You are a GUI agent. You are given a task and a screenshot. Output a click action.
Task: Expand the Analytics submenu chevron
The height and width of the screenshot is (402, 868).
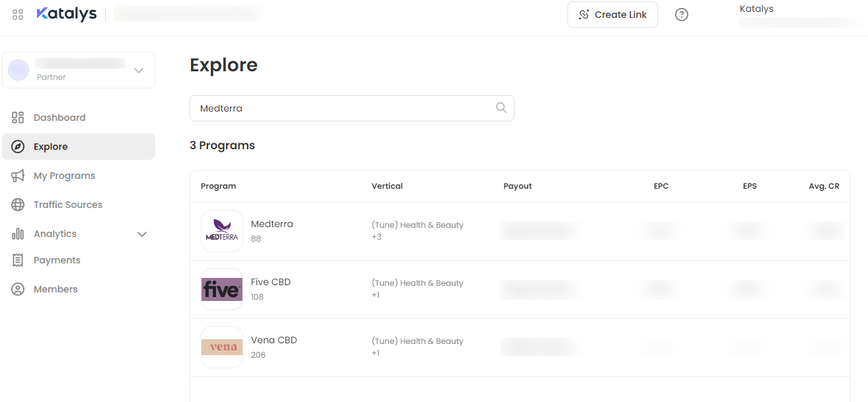click(x=142, y=234)
